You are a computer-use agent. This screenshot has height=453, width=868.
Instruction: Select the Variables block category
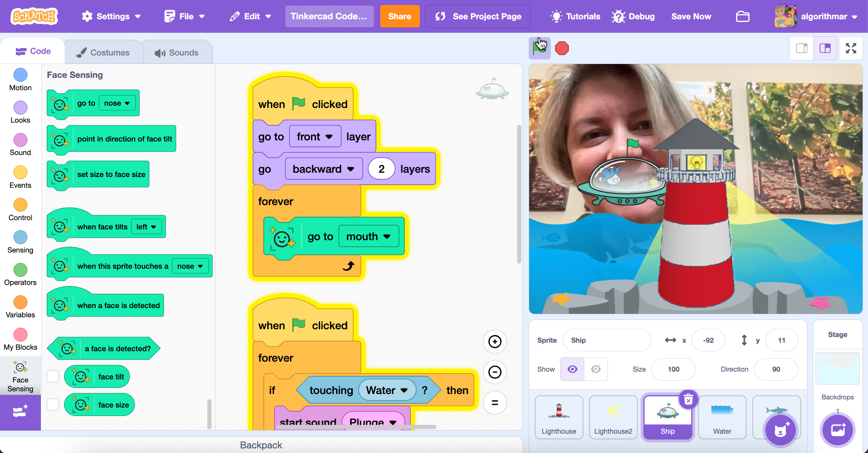pyautogui.click(x=20, y=307)
